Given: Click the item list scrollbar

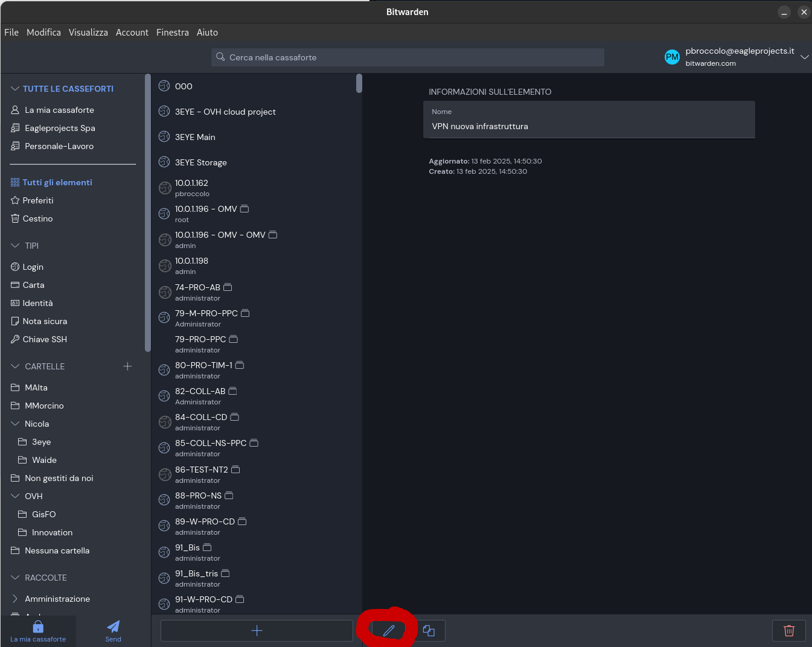Looking at the screenshot, I should click(x=359, y=84).
